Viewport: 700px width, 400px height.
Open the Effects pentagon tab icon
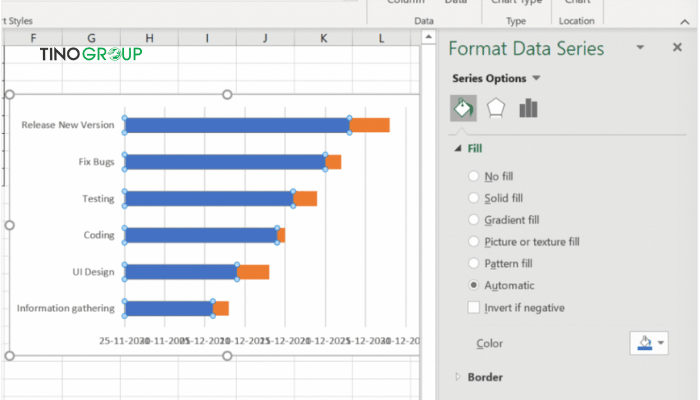[x=496, y=108]
